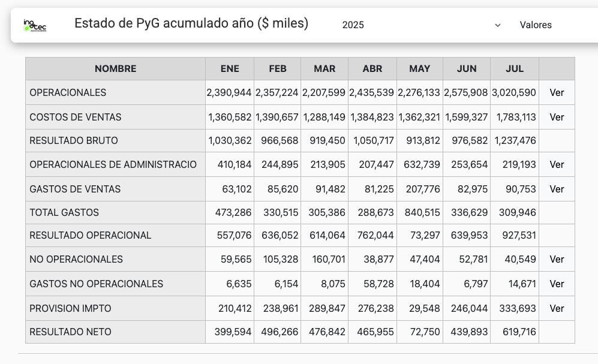Click the TOTAL GASTOS row label
This screenshot has height=364, width=598.
pos(64,213)
